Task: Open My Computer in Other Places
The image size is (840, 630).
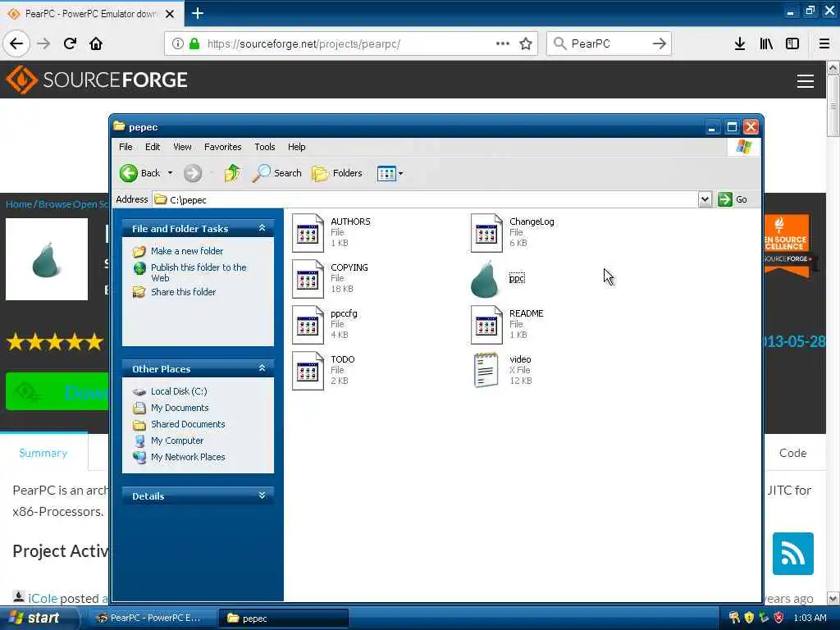Action: pyautogui.click(x=177, y=441)
